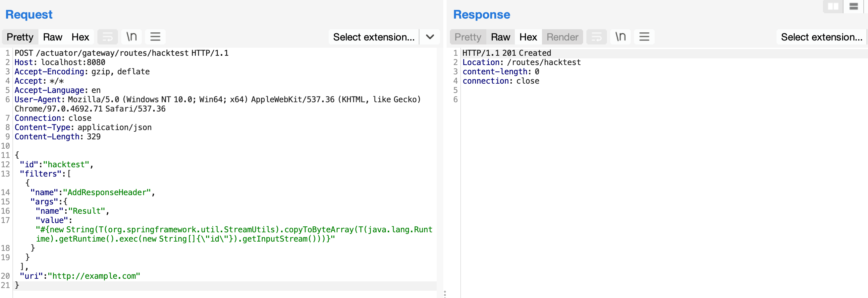Screen dimensions: 868x298
Task: Open Response 'Select extension...' dropdown
Action: (822, 37)
